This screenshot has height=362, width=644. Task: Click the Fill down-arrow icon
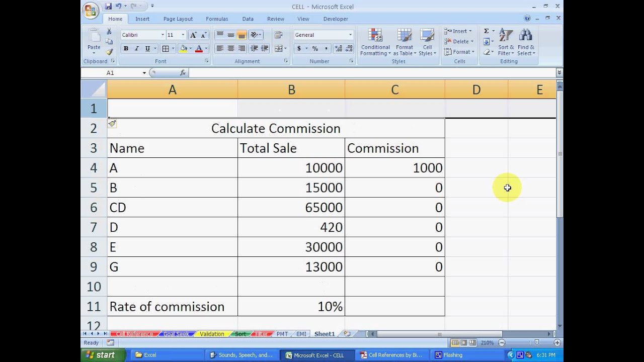tap(487, 42)
